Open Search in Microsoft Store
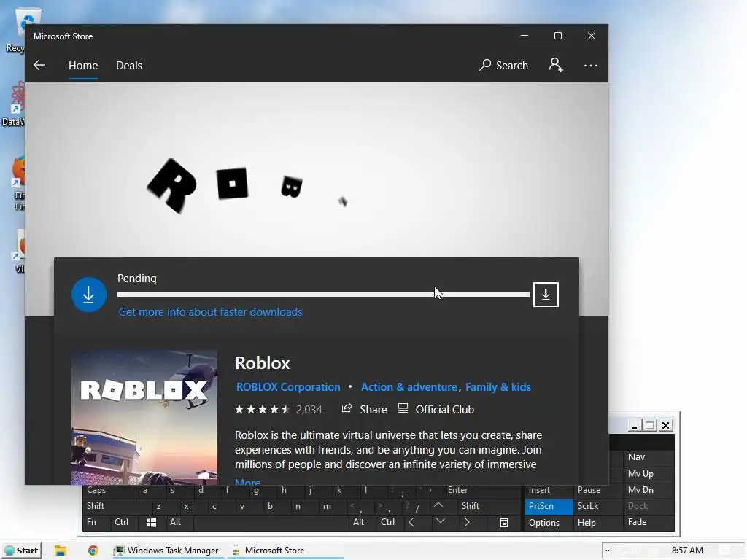Screen dimensions: 747x560 [503, 65]
